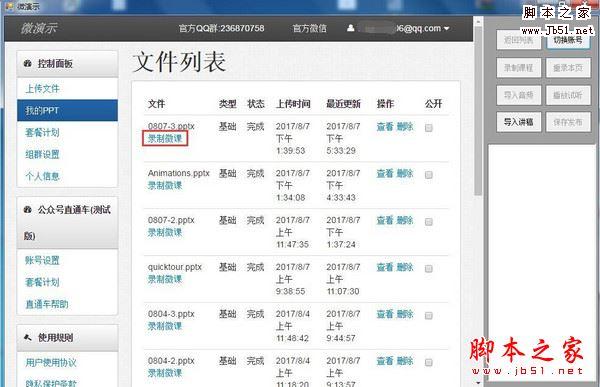The width and height of the screenshot is (600, 387).
Task: Click 录制微课 under 0804-2.pptx
Action: (165, 373)
